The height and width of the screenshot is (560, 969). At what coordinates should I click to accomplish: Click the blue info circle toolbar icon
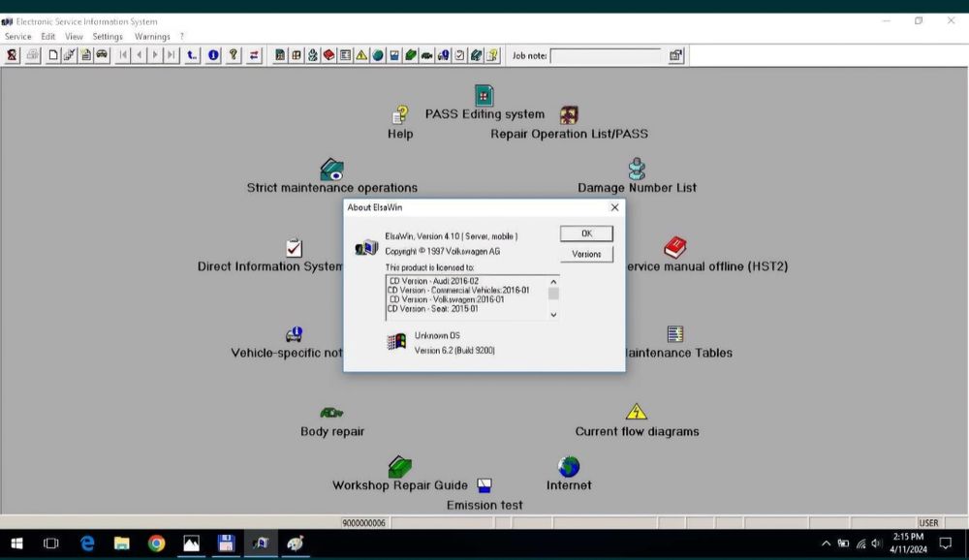coord(213,55)
